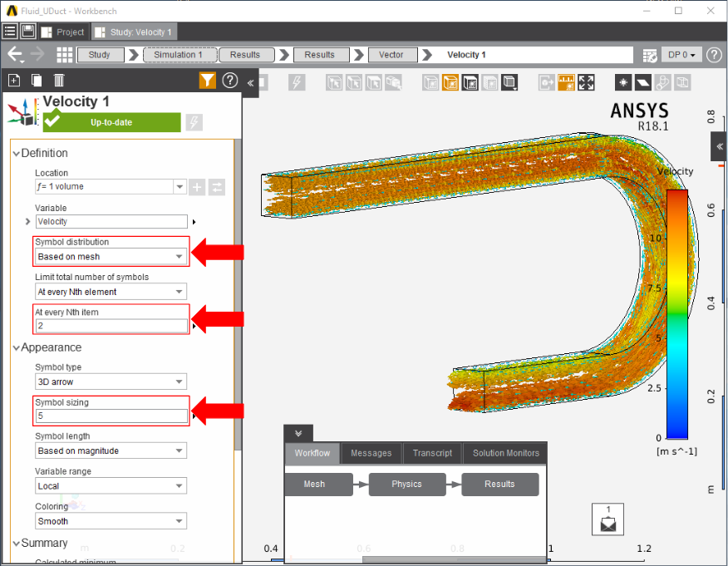728x566 pixels.
Task: Click the fit-to-window arrows icon
Action: 586,83
